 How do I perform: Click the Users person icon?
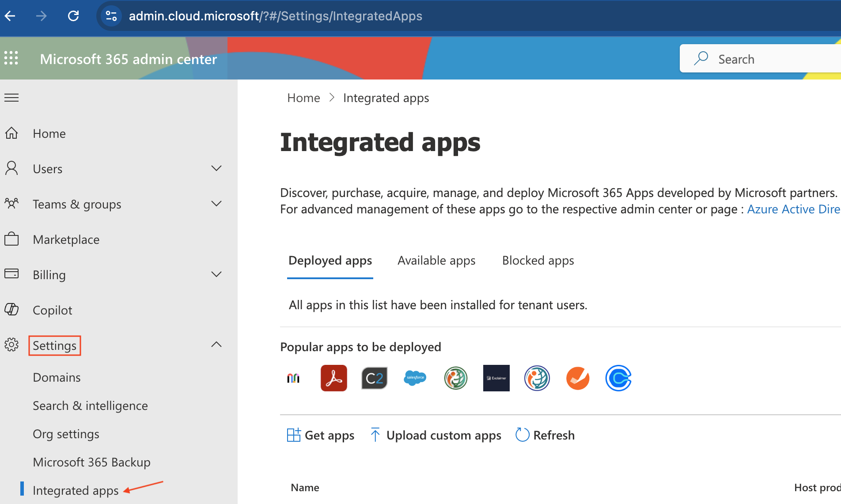pos(11,168)
